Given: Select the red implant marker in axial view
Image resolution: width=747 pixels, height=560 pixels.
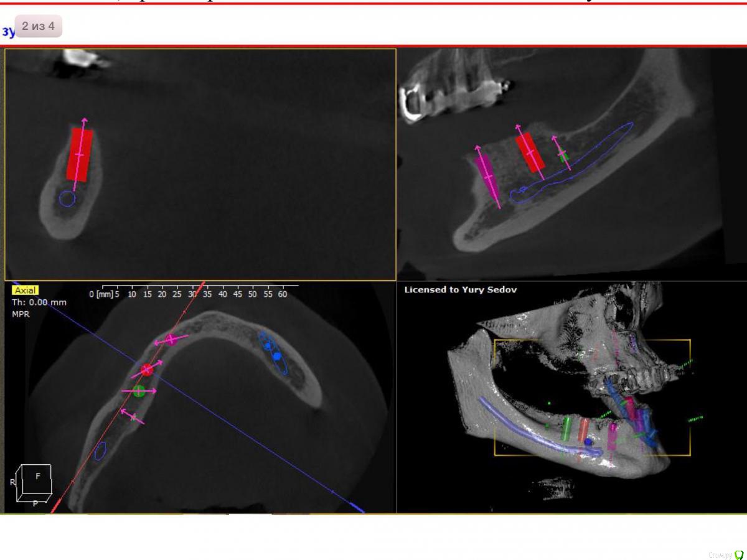Looking at the screenshot, I should (147, 370).
